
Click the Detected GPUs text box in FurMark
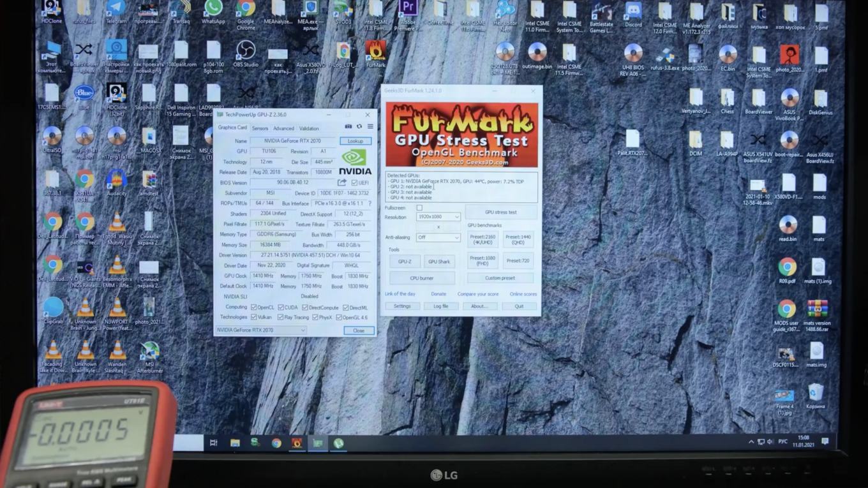coord(461,186)
